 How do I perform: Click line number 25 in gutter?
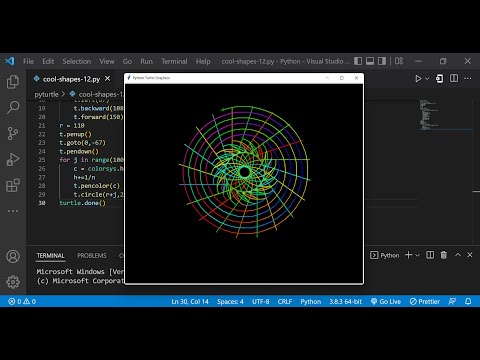pyautogui.click(x=42, y=160)
